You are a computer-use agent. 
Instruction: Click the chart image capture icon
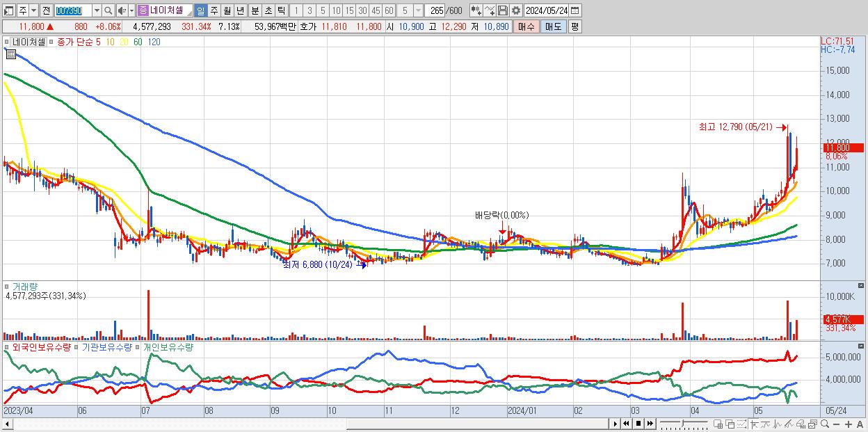point(813,424)
